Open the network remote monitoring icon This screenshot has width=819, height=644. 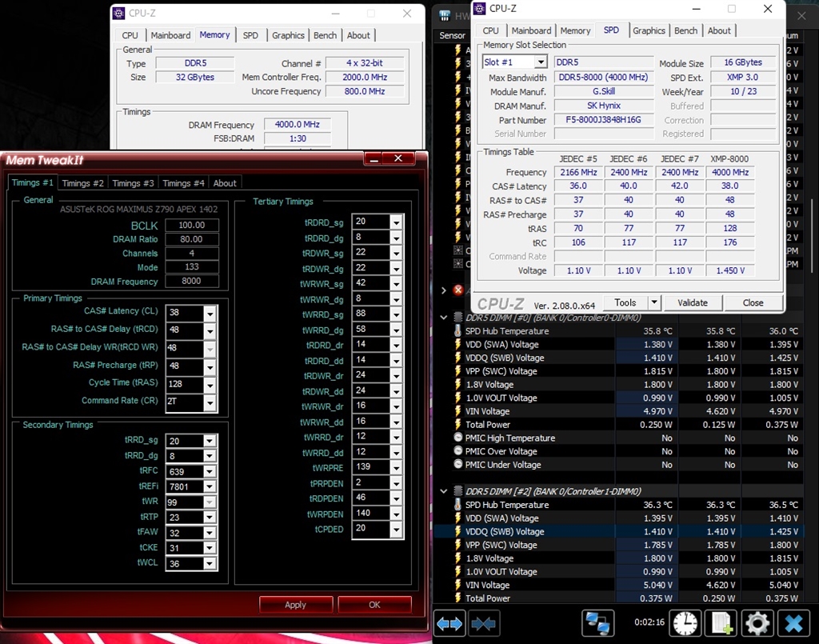coord(597,622)
